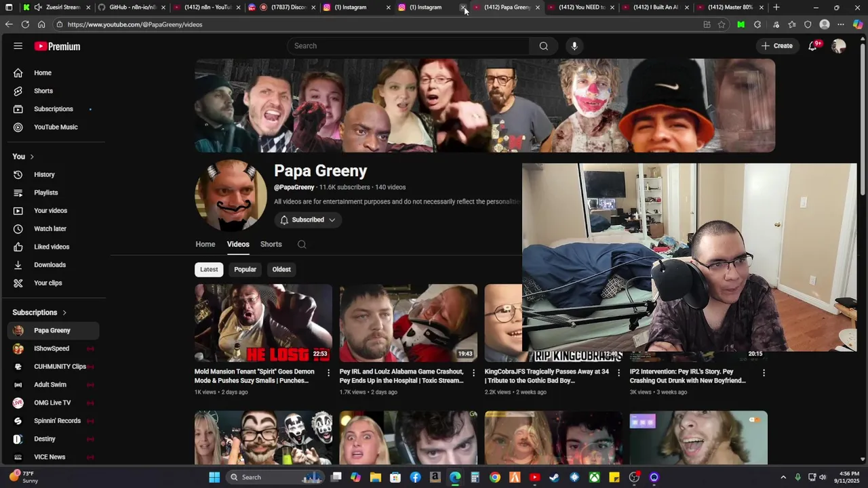
Task: Reload the page in browser toolbar
Action: pos(25,24)
